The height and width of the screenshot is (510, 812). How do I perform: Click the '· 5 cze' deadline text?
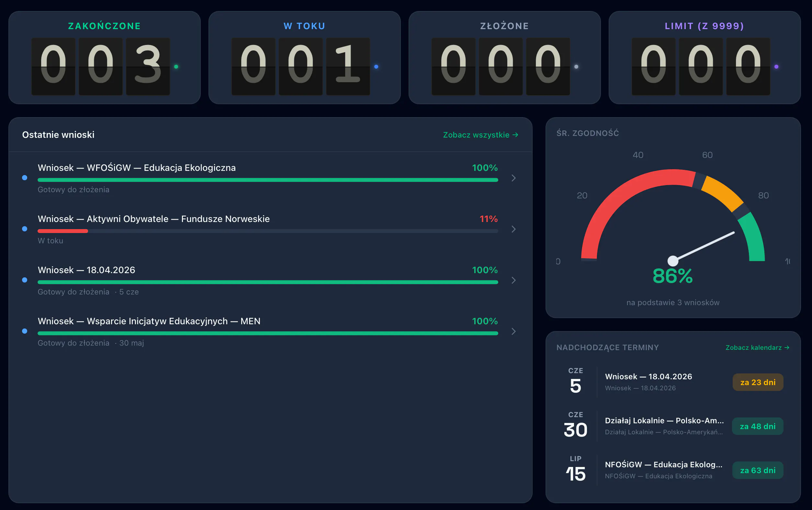(127, 292)
